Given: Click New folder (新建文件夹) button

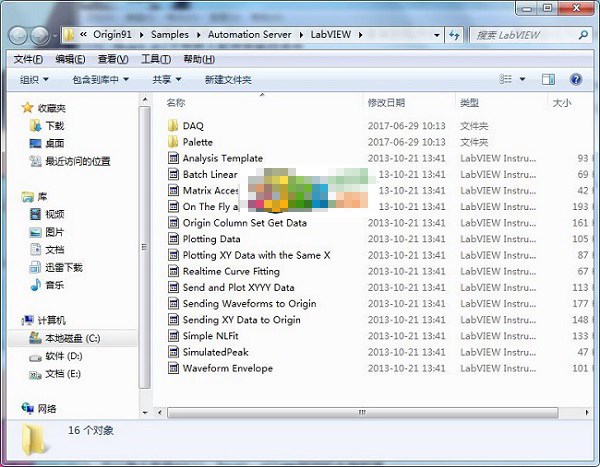Looking at the screenshot, I should coord(228,80).
